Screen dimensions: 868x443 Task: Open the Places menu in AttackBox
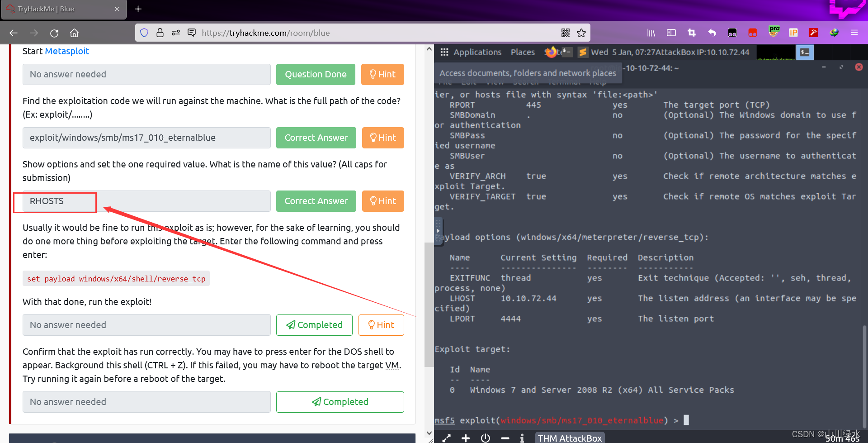[523, 52]
